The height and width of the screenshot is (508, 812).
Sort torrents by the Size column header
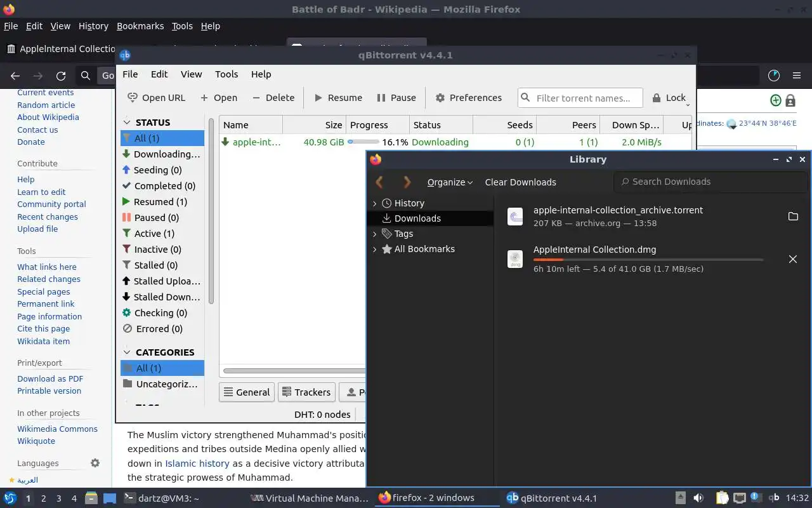pyautogui.click(x=314, y=125)
